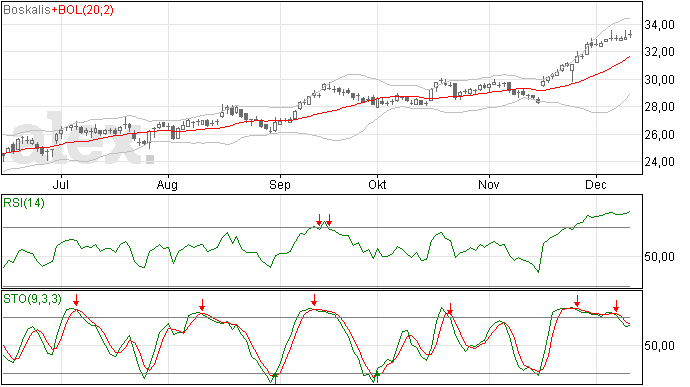Click the 30,00 price axis label
The width and height of the screenshot is (690, 387).
point(659,80)
